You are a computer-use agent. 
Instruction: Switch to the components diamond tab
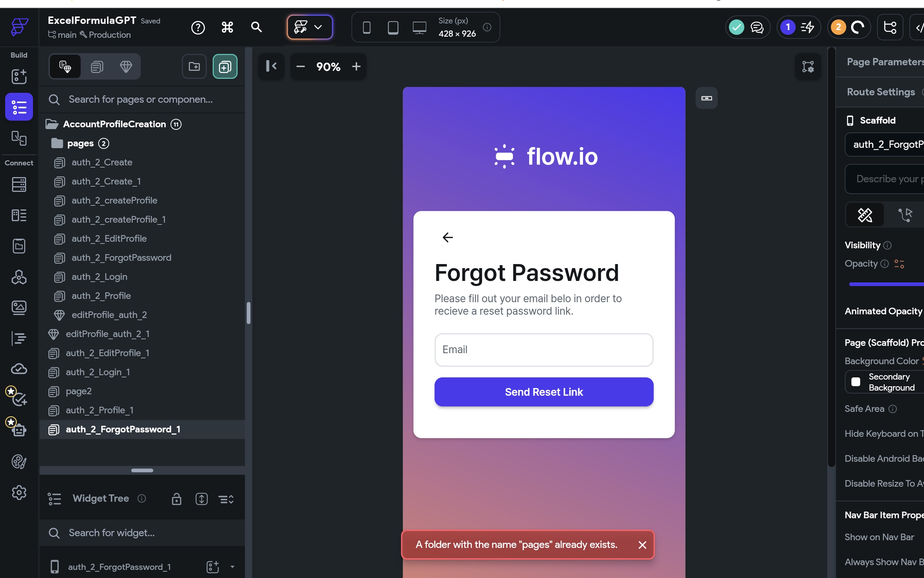point(126,67)
